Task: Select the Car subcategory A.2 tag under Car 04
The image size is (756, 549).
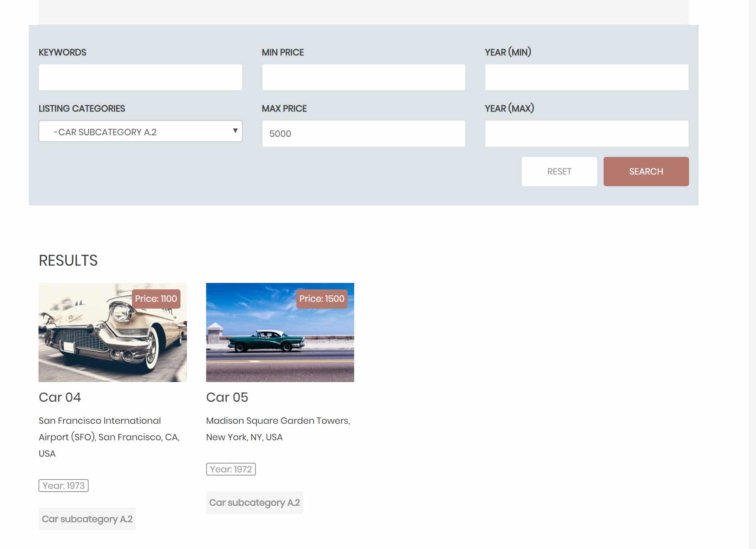Action: click(x=87, y=518)
